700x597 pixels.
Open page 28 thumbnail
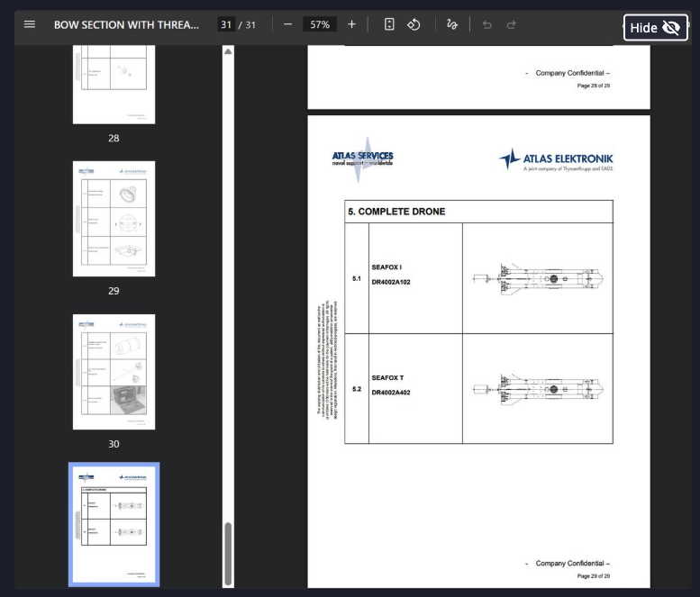point(114,84)
